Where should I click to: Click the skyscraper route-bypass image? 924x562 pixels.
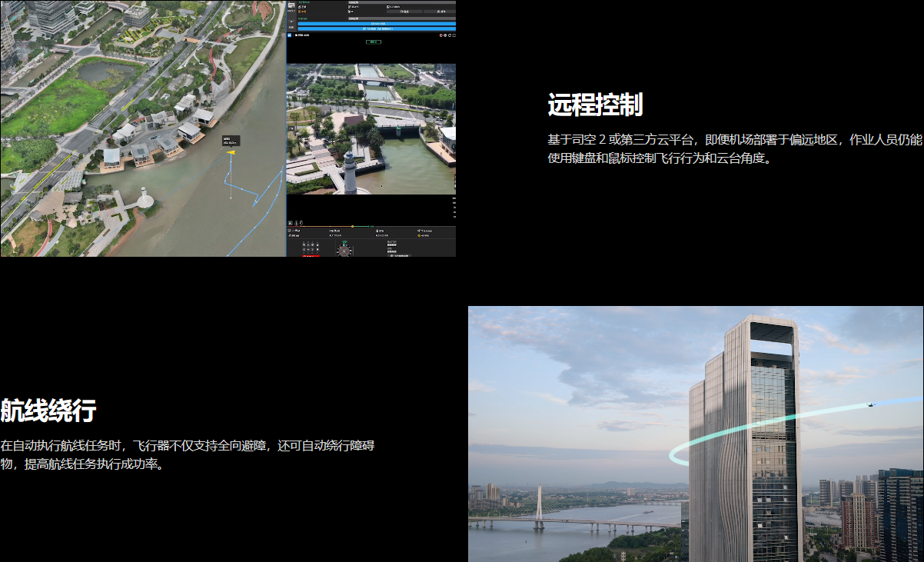[x=696, y=434]
